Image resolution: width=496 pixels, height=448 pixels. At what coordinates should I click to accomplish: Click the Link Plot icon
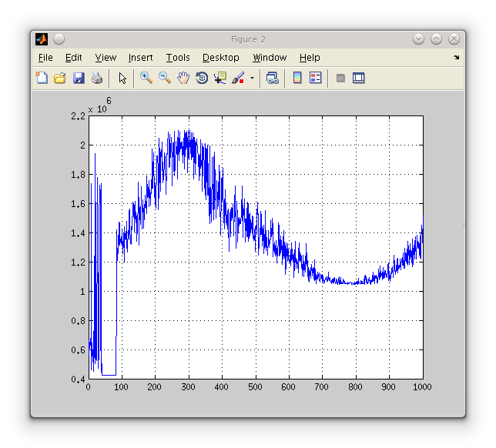[x=272, y=78]
